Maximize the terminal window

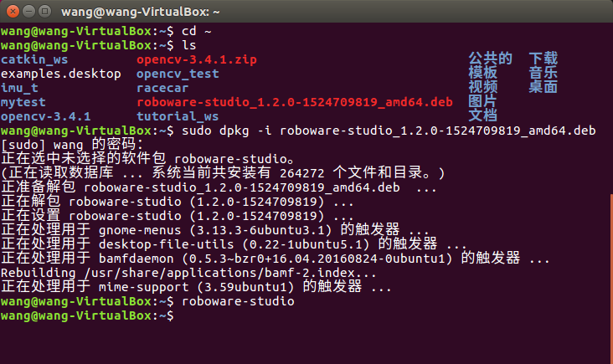click(x=44, y=12)
